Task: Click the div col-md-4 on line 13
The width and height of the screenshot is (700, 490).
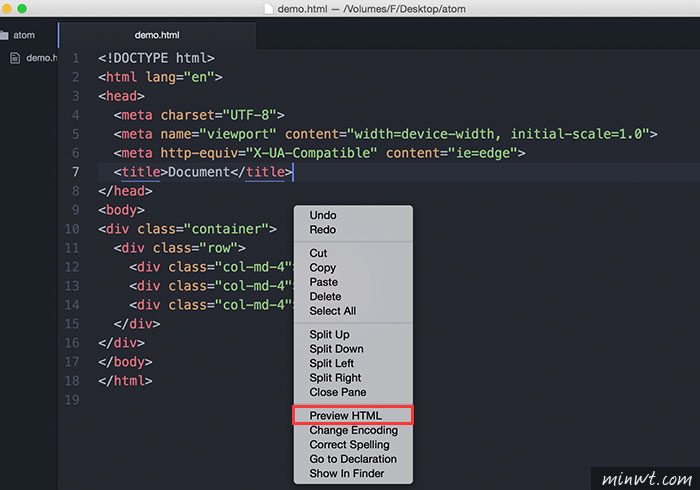Action: (211, 286)
